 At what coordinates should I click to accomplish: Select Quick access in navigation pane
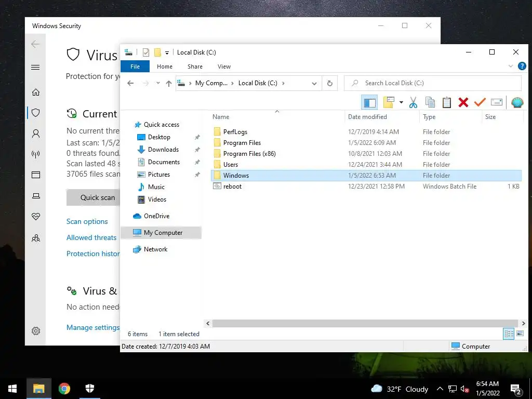(161, 125)
